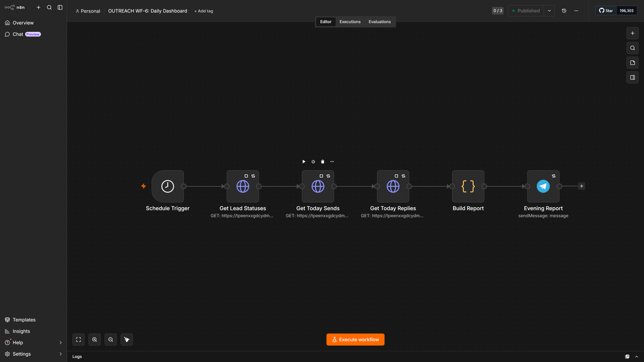Click the Get Today Replies node label

pos(393,208)
